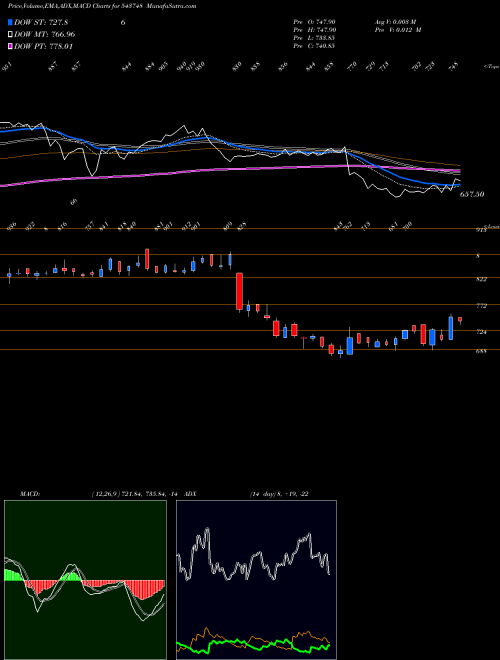This screenshot has width=500, height=660.
Task: Click the last tall blue candlestick near 724
Action: 451,328
